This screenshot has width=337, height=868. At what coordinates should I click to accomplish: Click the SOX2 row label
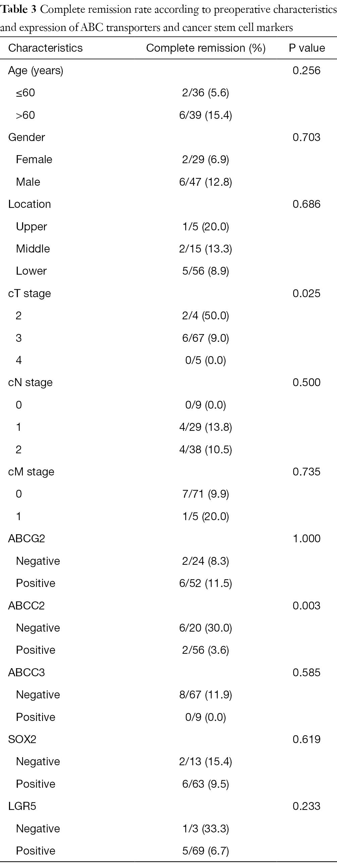coord(22,739)
